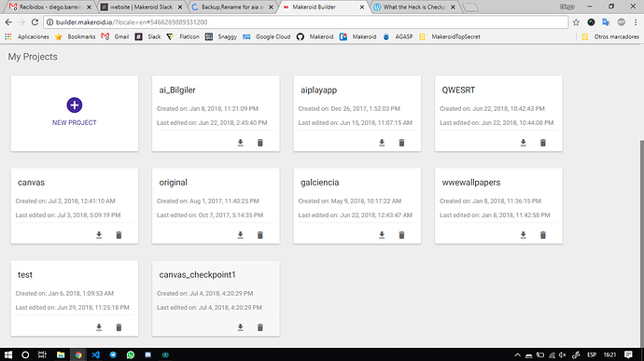Screen dimensions: 644x361
Task: Download the original project
Action: [240, 235]
